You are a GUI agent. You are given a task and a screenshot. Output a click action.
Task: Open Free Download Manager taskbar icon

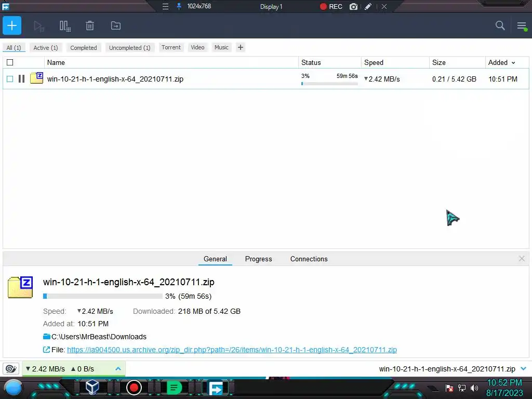[216, 388]
